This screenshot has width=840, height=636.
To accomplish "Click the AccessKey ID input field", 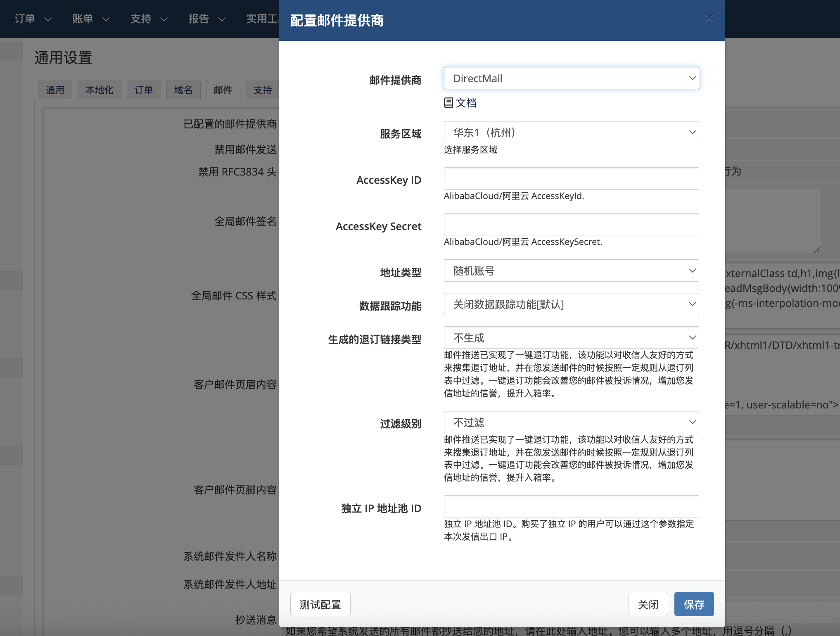I will pos(571,178).
